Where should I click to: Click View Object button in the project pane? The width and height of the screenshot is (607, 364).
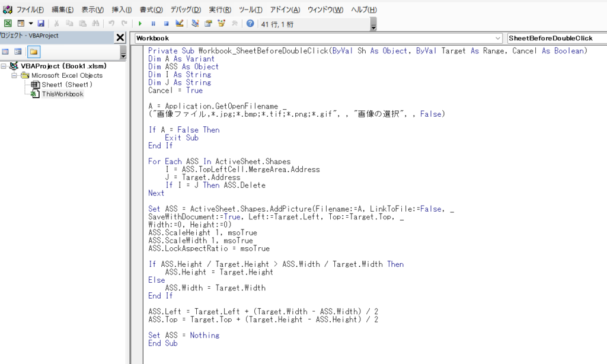18,52
